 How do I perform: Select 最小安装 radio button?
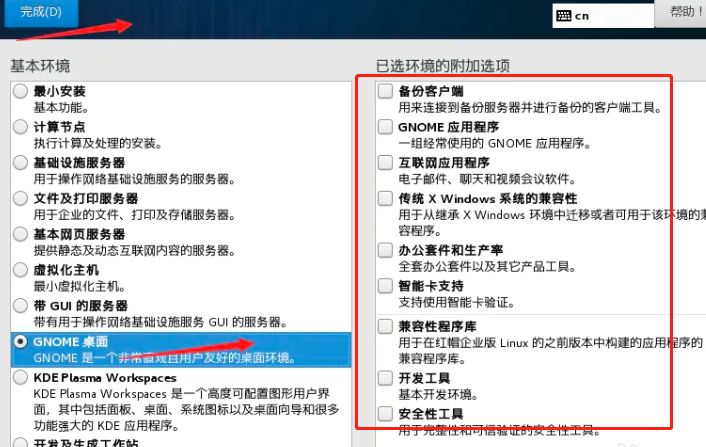point(20,91)
